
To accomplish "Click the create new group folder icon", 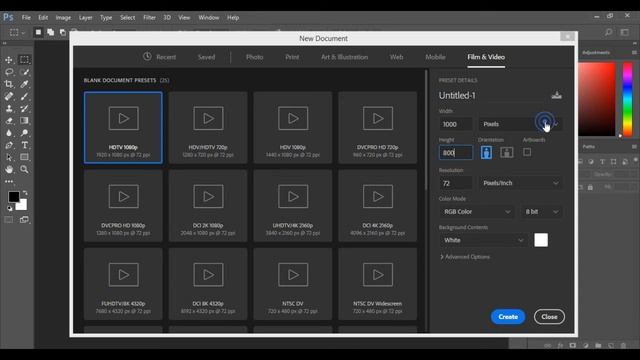I will (598, 345).
